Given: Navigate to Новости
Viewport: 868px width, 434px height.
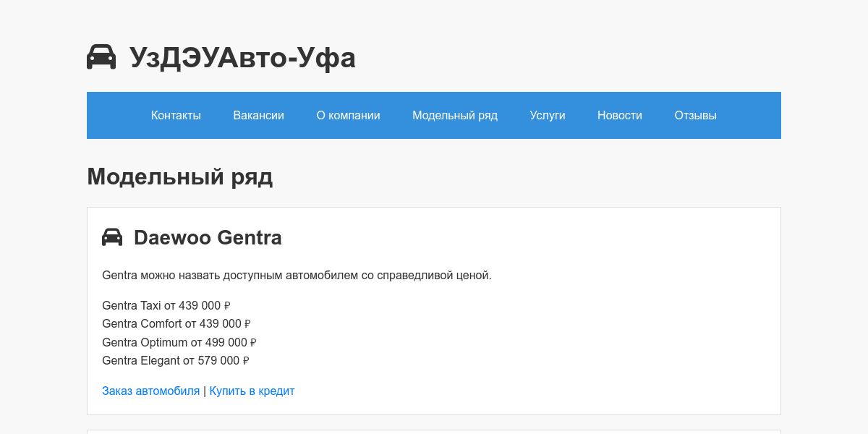Looking at the screenshot, I should click(620, 115).
